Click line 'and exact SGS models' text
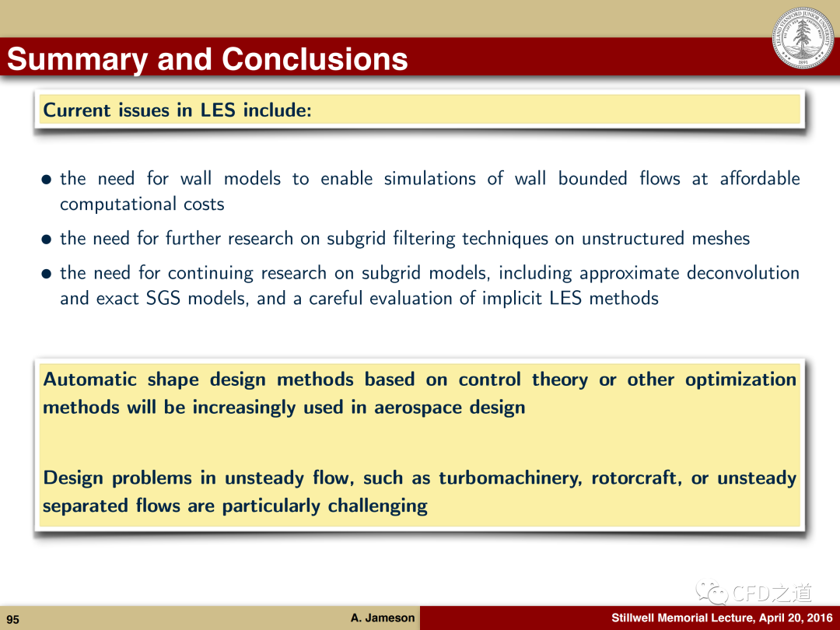 359,298
